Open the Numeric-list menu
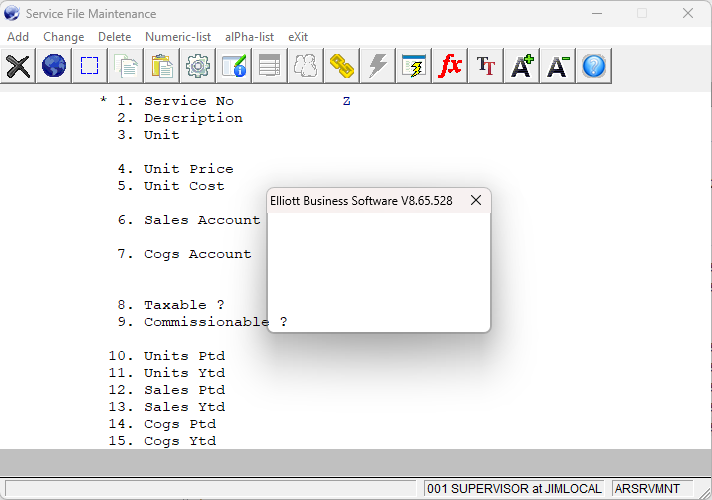The image size is (712, 500). pos(178,37)
